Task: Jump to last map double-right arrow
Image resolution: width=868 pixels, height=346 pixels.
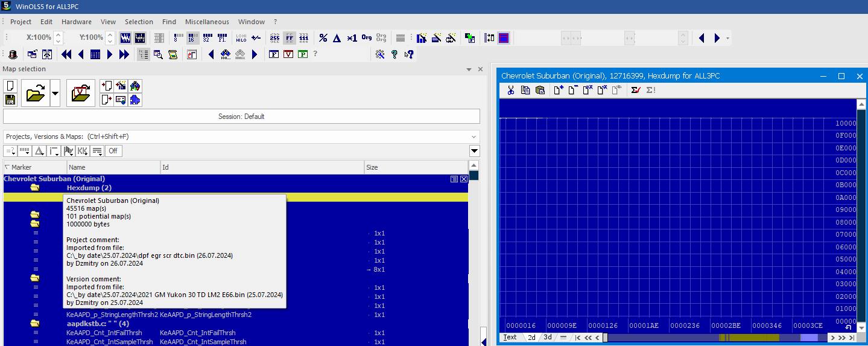Action: point(124,54)
